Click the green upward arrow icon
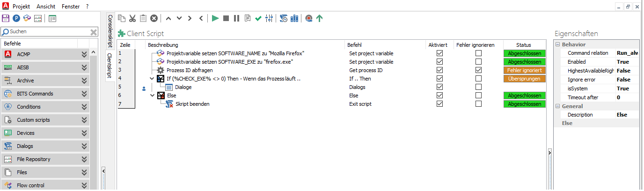This screenshot has height=191, width=644. point(320,18)
